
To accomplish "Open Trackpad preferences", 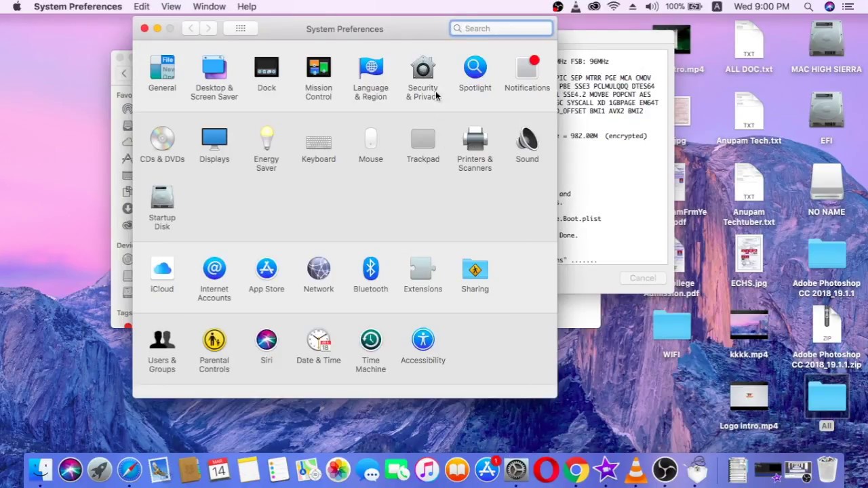I will [x=423, y=144].
